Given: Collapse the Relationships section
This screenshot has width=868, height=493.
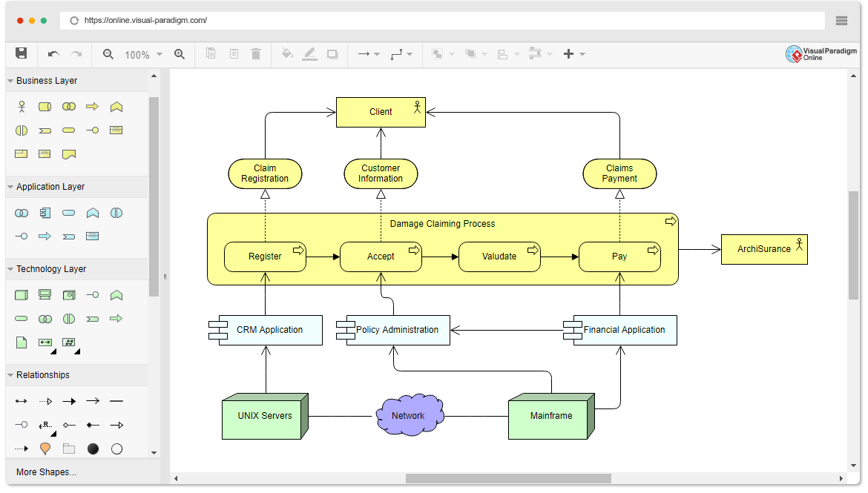Looking at the screenshot, I should point(10,374).
